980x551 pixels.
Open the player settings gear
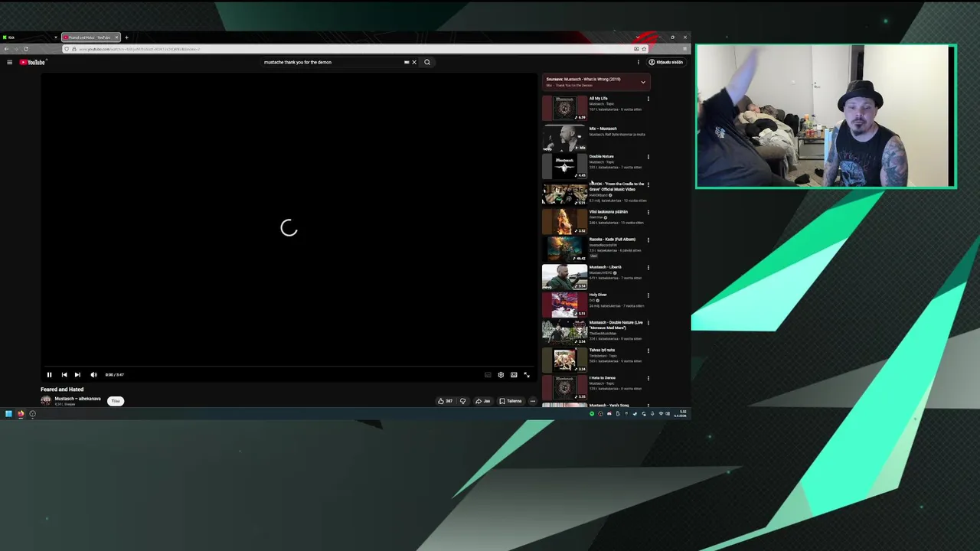[501, 375]
